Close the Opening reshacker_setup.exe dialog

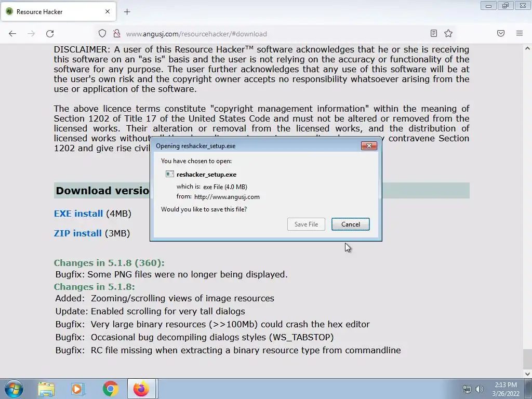click(369, 146)
